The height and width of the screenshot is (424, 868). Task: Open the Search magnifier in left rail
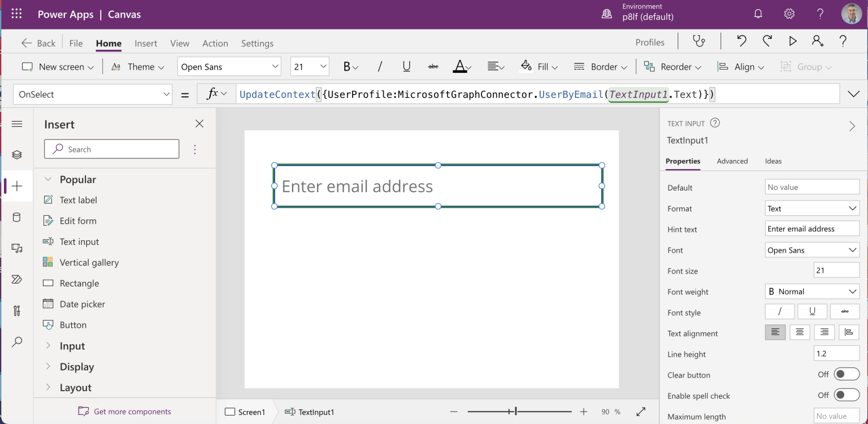(x=17, y=342)
